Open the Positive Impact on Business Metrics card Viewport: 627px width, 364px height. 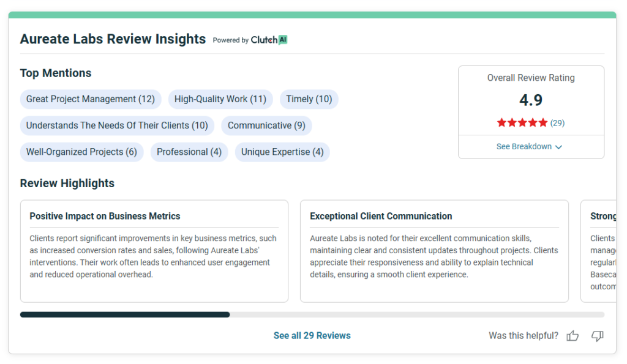154,251
